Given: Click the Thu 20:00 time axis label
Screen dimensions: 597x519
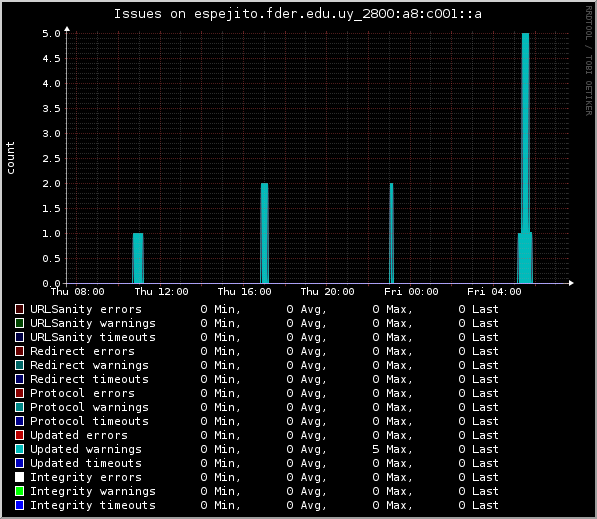Looking at the screenshot, I should pyautogui.click(x=327, y=292).
